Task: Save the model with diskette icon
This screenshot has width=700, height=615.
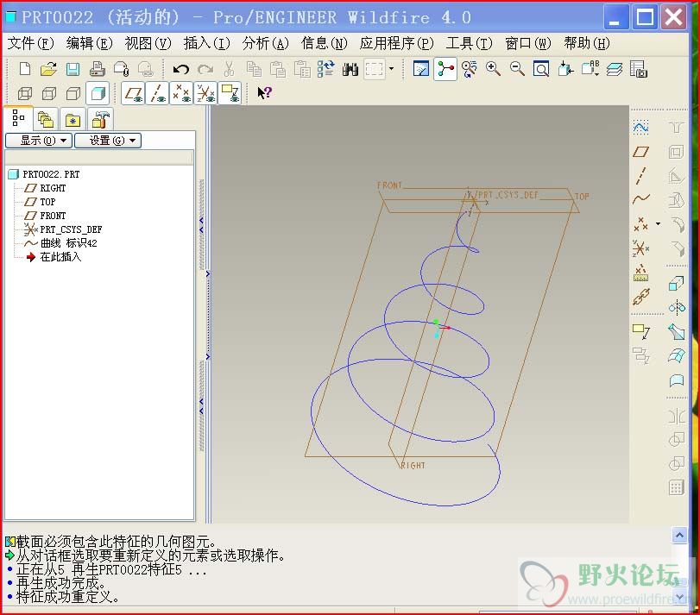Action: (73, 69)
